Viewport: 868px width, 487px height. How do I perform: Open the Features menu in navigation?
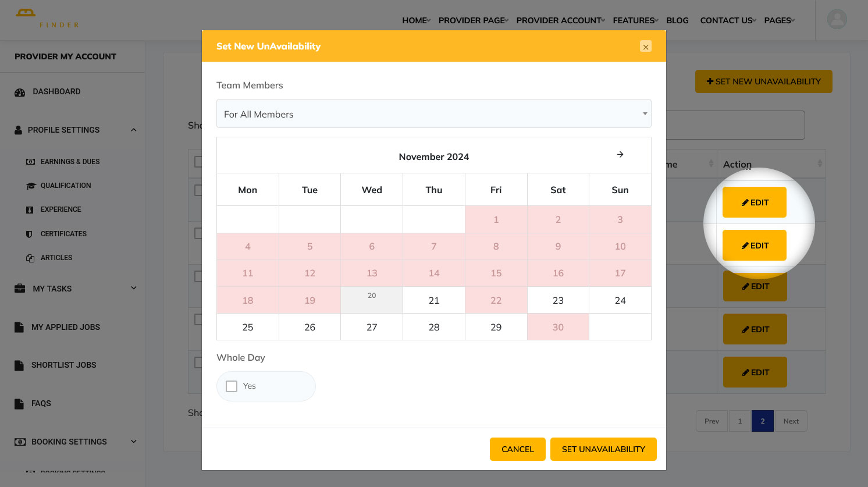coord(635,20)
